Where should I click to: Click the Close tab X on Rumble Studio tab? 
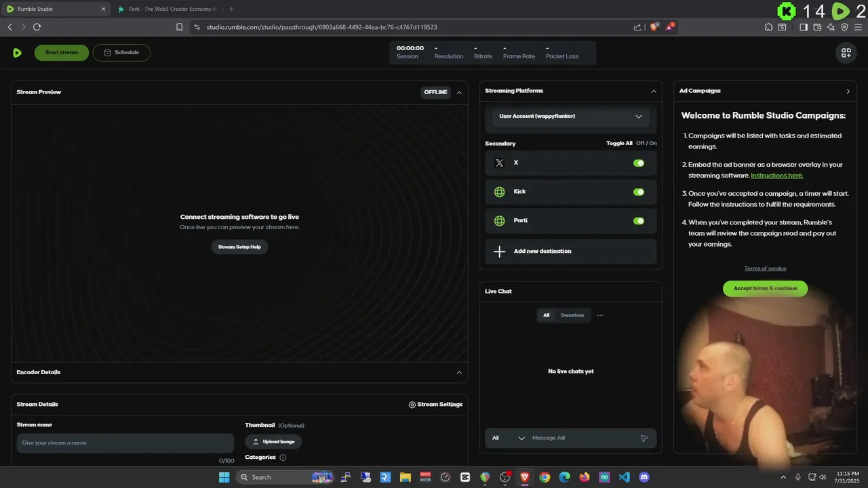point(103,9)
